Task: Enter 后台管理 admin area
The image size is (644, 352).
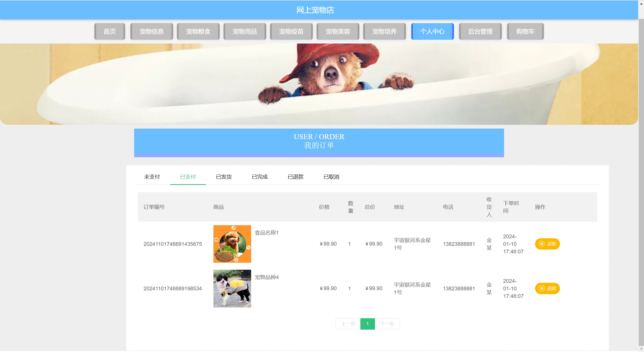Action: (480, 31)
